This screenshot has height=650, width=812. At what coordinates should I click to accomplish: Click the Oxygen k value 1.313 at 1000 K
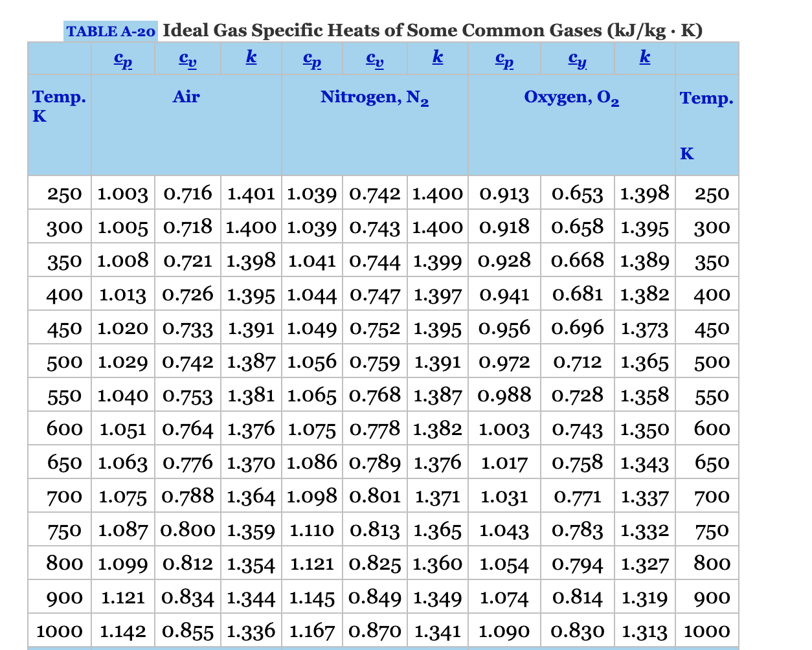point(644,631)
